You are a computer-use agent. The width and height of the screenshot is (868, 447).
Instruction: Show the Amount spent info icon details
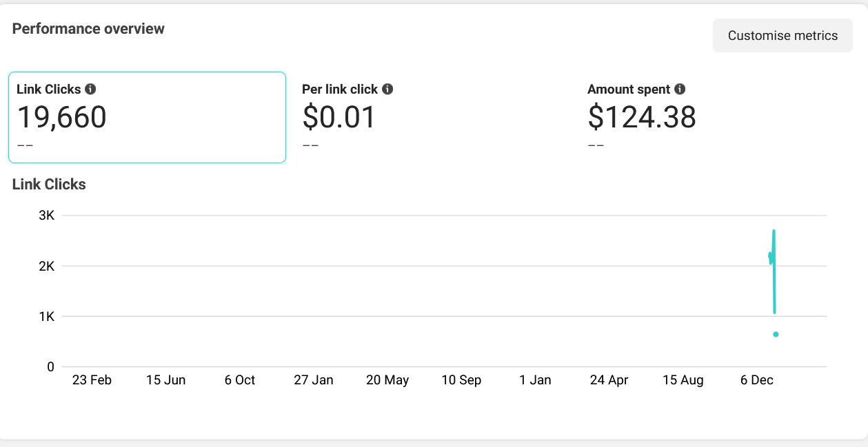coord(680,89)
